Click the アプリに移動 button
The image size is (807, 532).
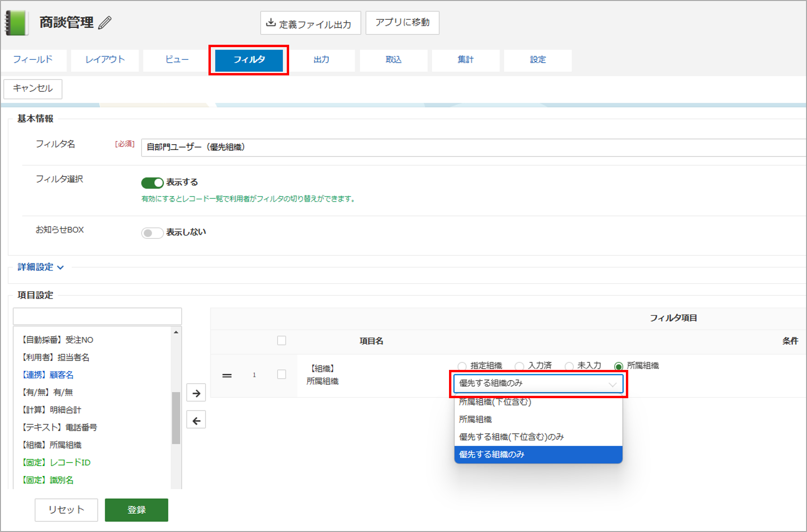tap(402, 23)
